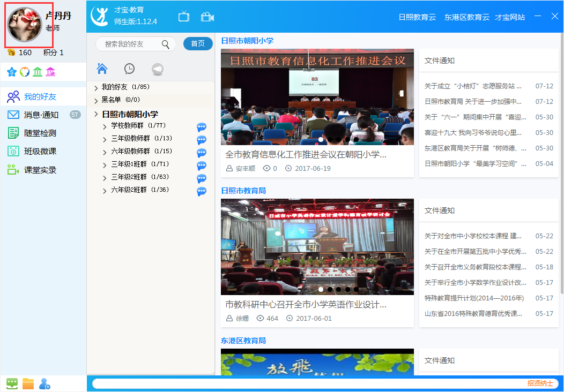The width and height of the screenshot is (564, 392).
Task: Open recent chats via the clock bubble icon
Action: click(x=130, y=69)
